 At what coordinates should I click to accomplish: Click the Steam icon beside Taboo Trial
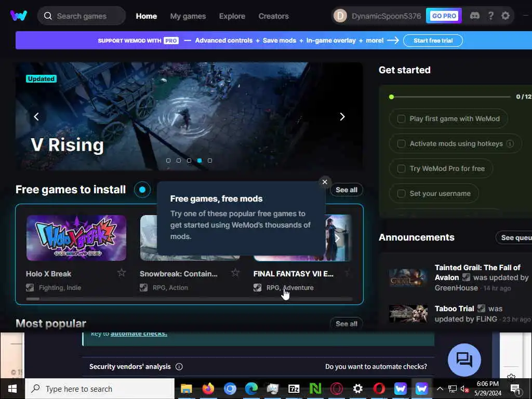click(481, 308)
